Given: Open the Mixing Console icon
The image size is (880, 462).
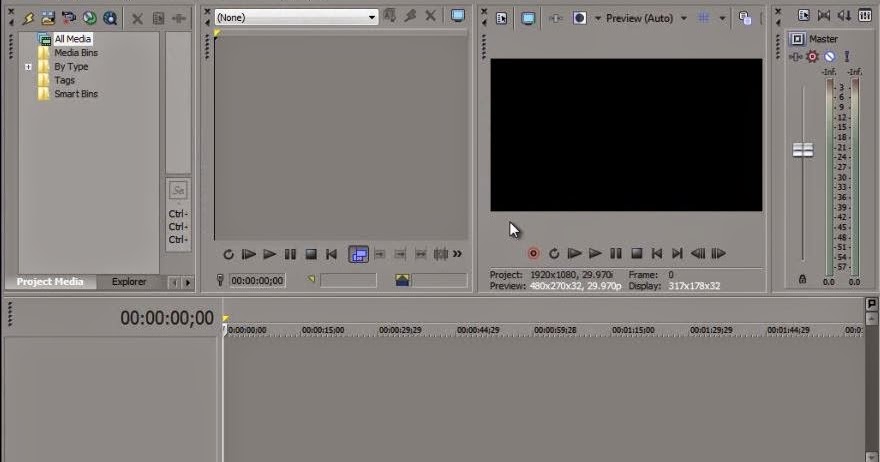Looking at the screenshot, I should pos(865,16).
